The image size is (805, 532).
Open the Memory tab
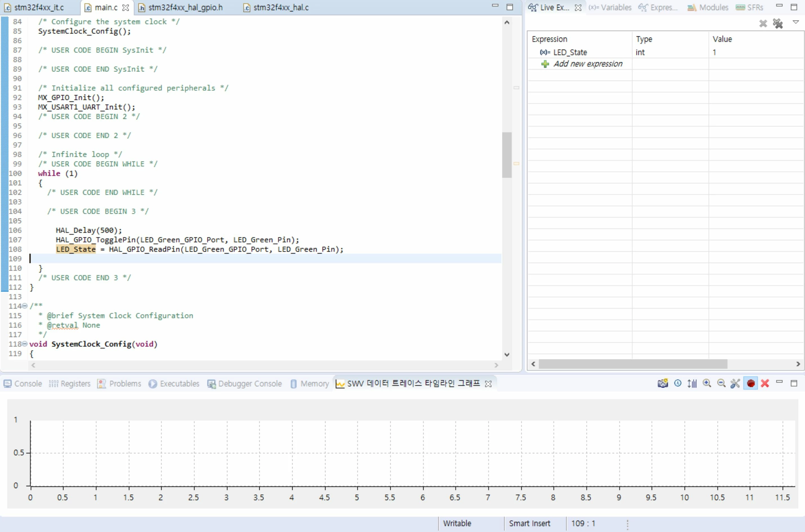[310, 383]
